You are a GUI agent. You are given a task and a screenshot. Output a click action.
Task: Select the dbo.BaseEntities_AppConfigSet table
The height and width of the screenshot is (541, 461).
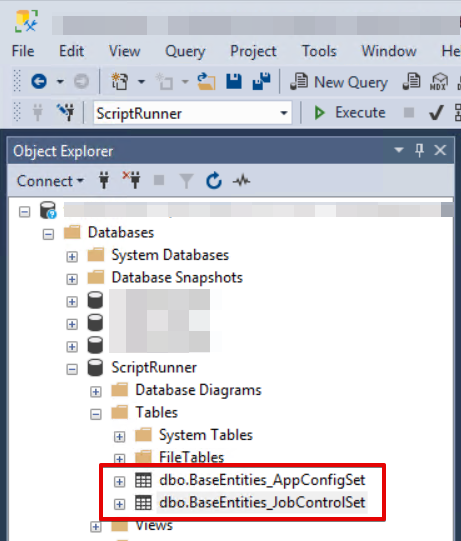[x=262, y=480]
